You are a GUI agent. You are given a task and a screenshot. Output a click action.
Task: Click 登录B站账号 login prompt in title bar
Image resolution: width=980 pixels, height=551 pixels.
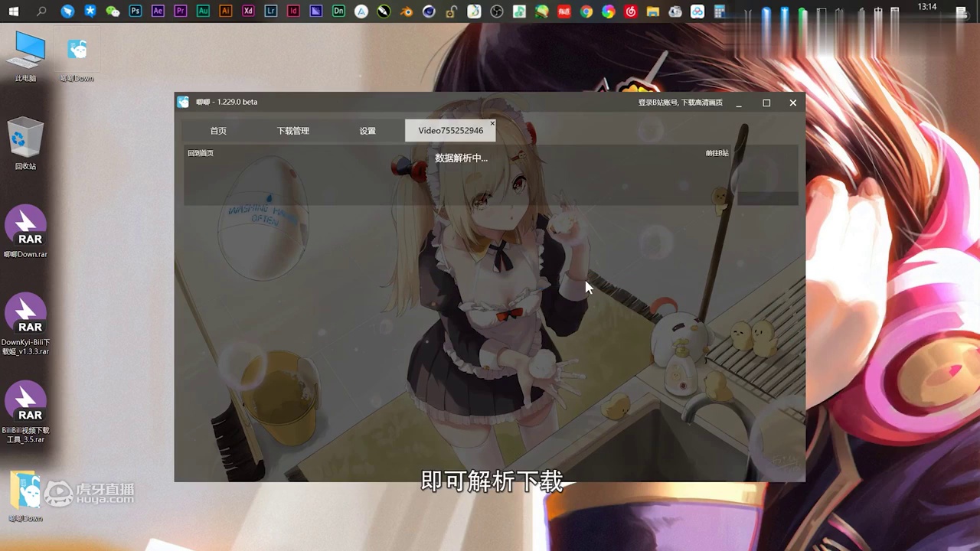[681, 103]
